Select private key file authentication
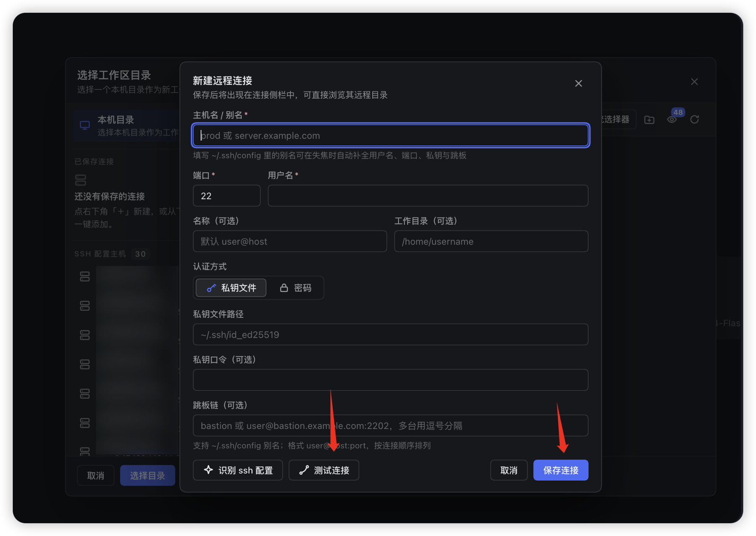Screen dimensions: 756x536 coord(231,288)
